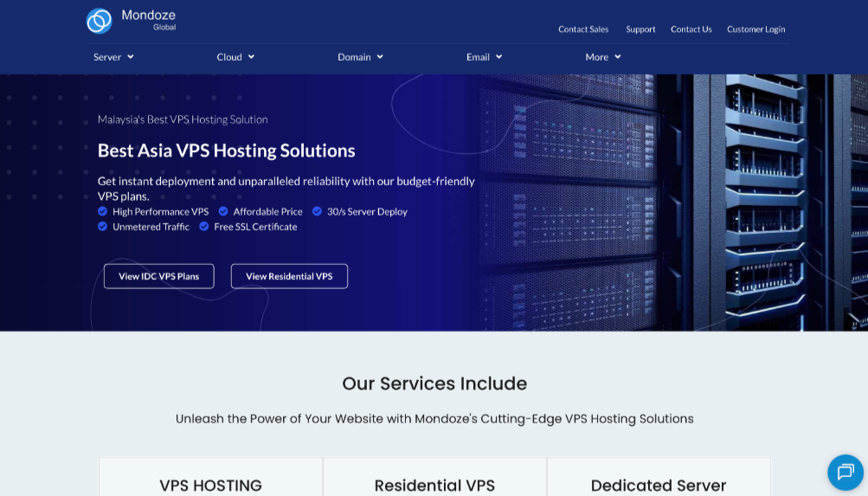The height and width of the screenshot is (496, 868).
Task: Select the VPS HOSTING service card
Action: pos(211,477)
